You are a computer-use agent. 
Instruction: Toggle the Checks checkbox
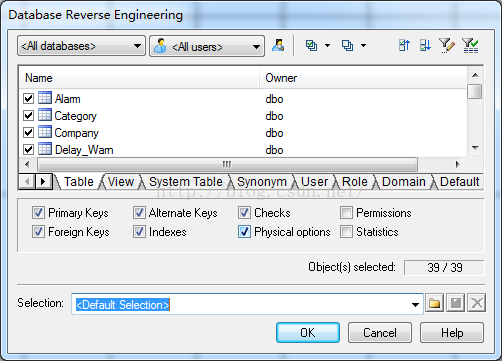coord(244,213)
